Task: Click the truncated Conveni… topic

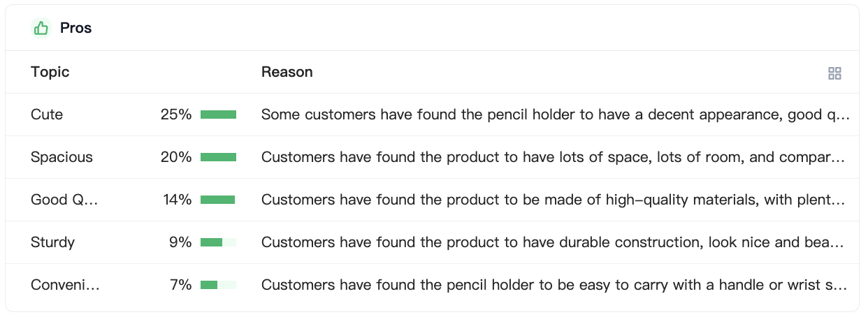Action: coord(65,285)
